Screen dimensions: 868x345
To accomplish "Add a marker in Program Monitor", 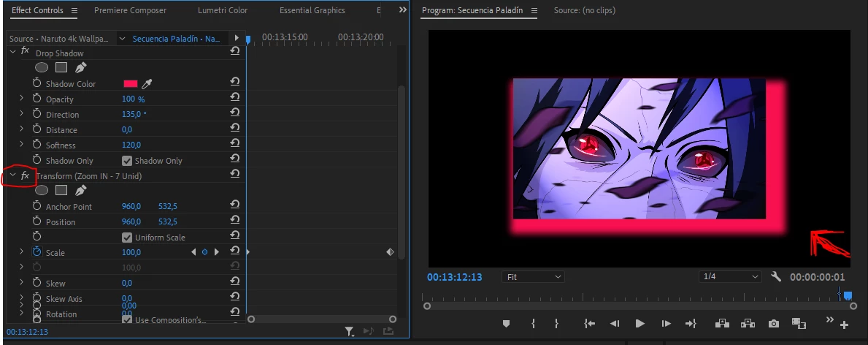I will (x=506, y=324).
